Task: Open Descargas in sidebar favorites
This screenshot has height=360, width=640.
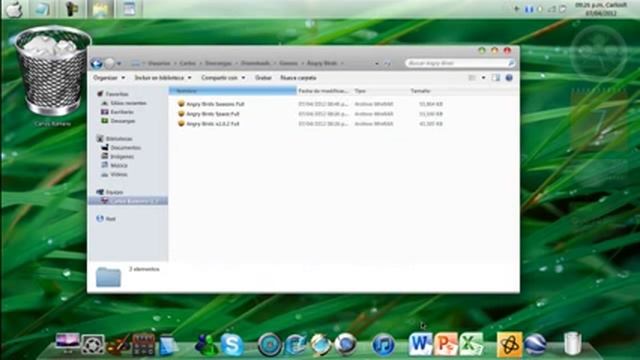Action: click(x=122, y=121)
